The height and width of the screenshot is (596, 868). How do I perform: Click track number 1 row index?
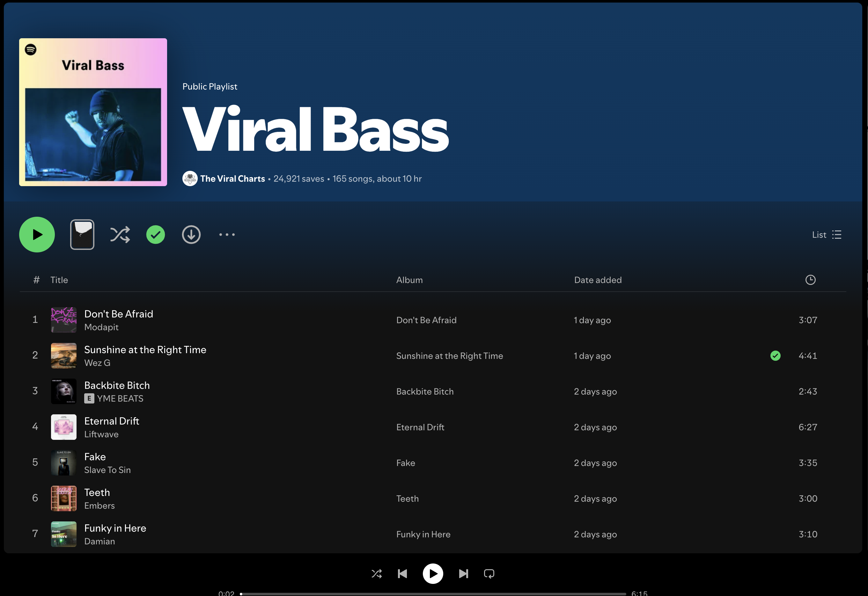35,319
